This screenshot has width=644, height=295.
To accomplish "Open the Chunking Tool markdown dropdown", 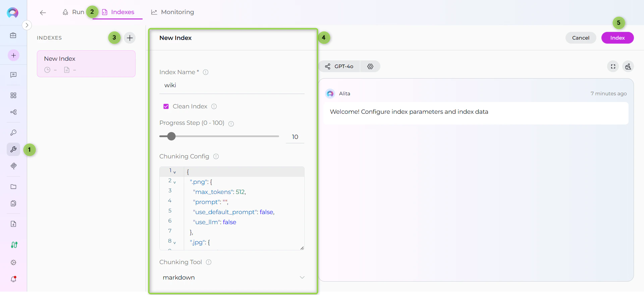I will click(232, 278).
